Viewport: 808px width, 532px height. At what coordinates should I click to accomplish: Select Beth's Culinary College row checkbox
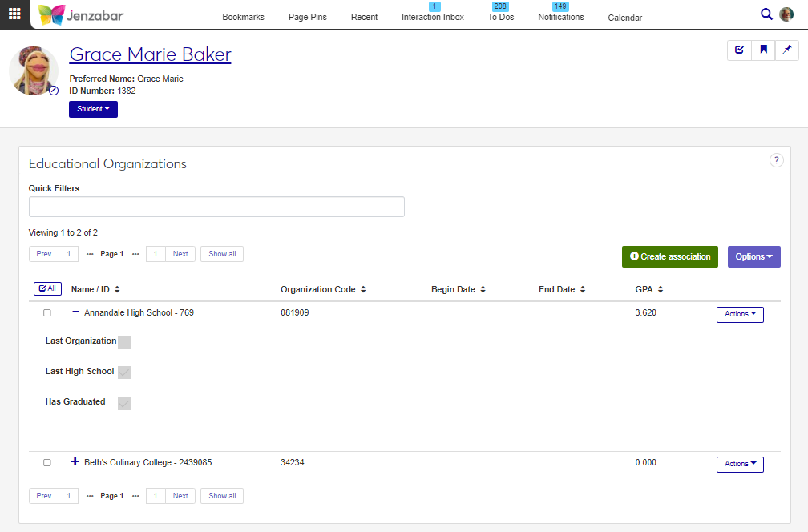[x=47, y=463]
